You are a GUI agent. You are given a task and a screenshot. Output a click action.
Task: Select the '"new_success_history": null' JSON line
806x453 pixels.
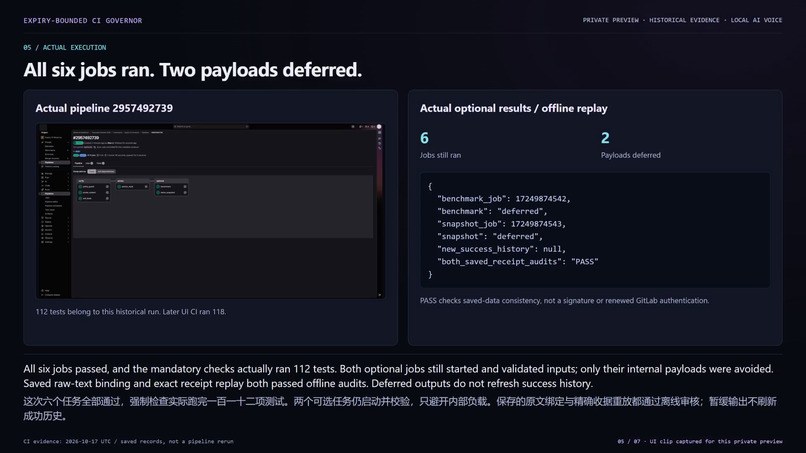click(x=501, y=249)
